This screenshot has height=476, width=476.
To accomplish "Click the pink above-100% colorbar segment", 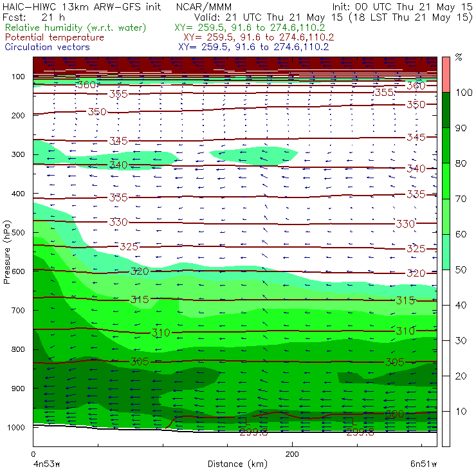I will (x=446, y=75).
